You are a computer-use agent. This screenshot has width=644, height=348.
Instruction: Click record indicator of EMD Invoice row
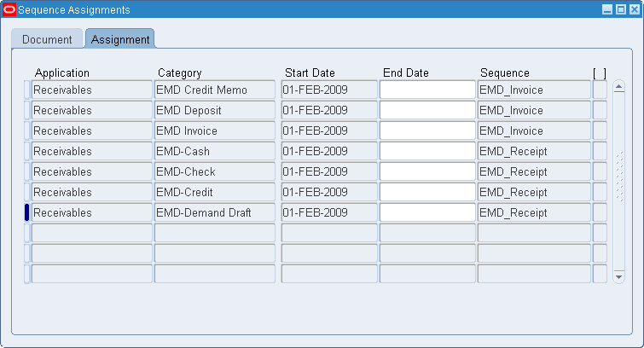[x=26, y=130]
